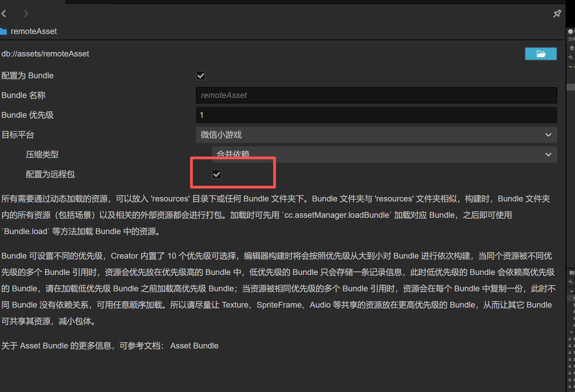Select the remoteAsset title text
Image resolution: width=575 pixels, height=392 pixels.
[x=34, y=31]
